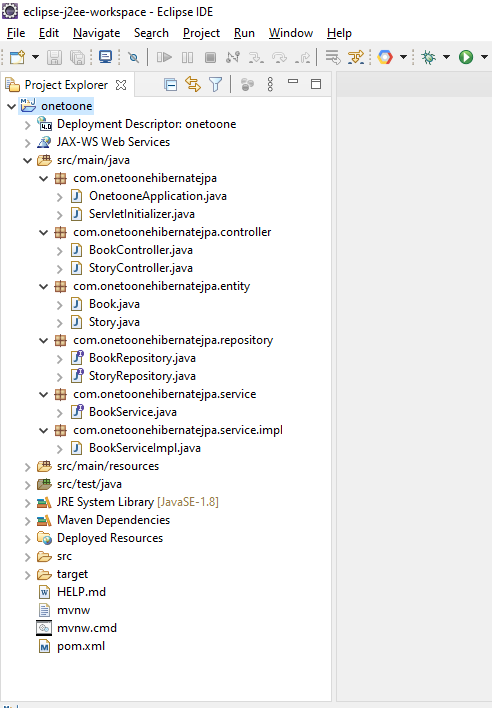Open the Project Explorer filter icon
Viewport: 492px width, 708px height.
[x=215, y=84]
